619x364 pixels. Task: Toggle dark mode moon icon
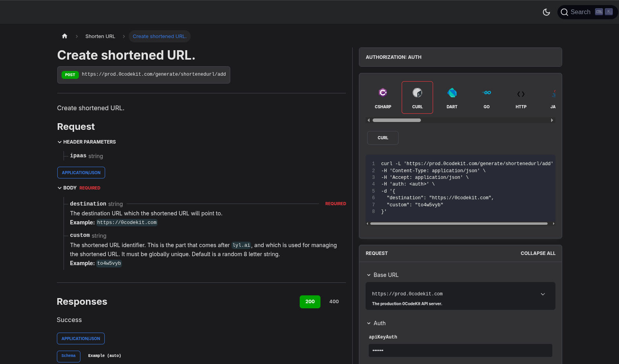(546, 12)
